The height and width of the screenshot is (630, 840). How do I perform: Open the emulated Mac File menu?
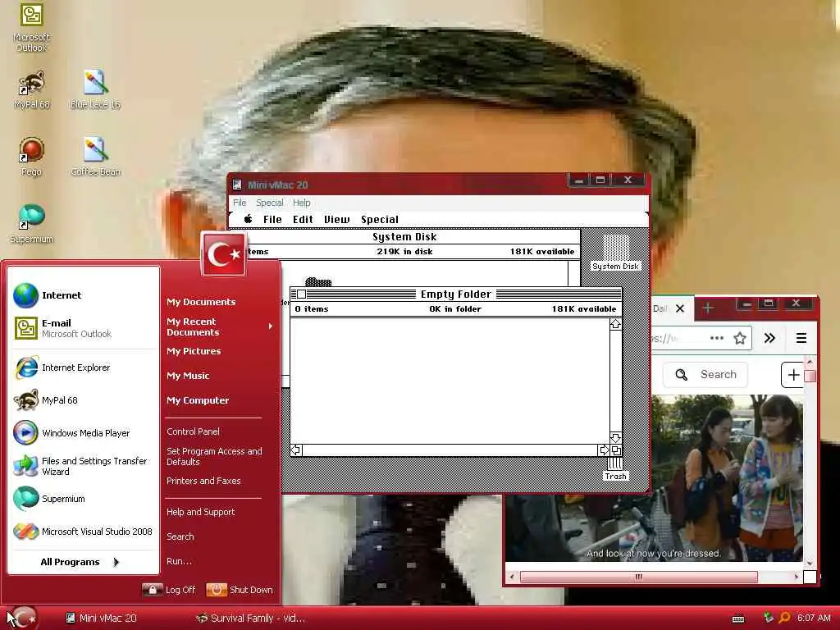click(x=272, y=219)
